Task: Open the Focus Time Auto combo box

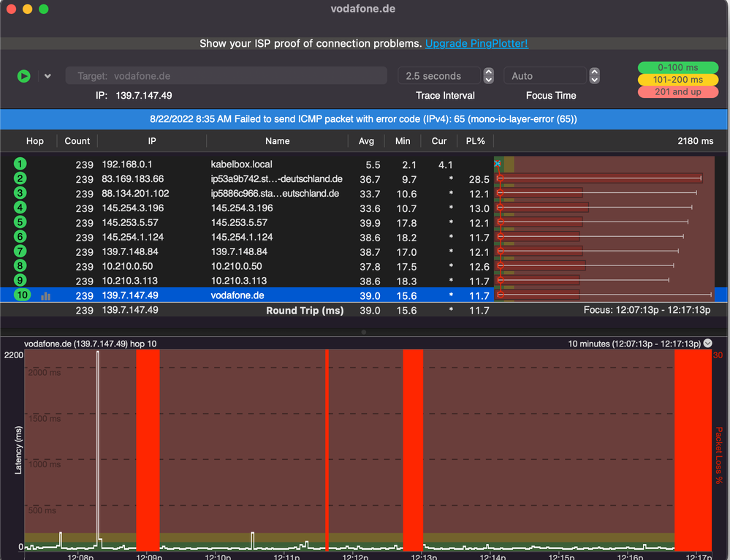Action: click(544, 75)
